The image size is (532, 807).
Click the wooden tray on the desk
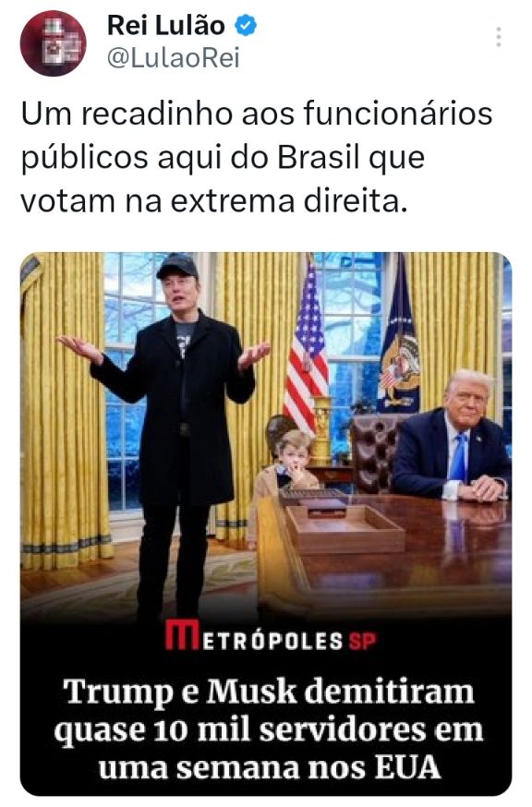point(344,528)
